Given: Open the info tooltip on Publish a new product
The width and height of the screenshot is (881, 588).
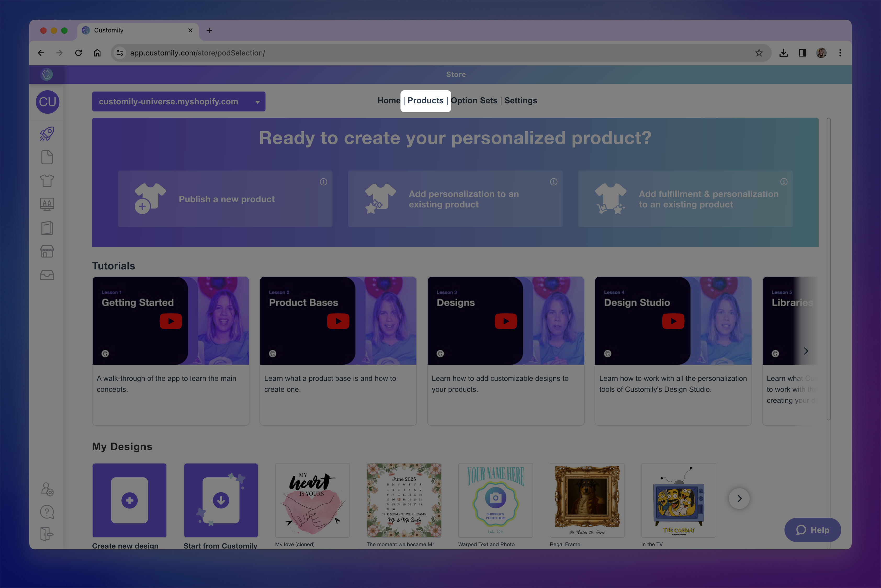Looking at the screenshot, I should [x=323, y=182].
